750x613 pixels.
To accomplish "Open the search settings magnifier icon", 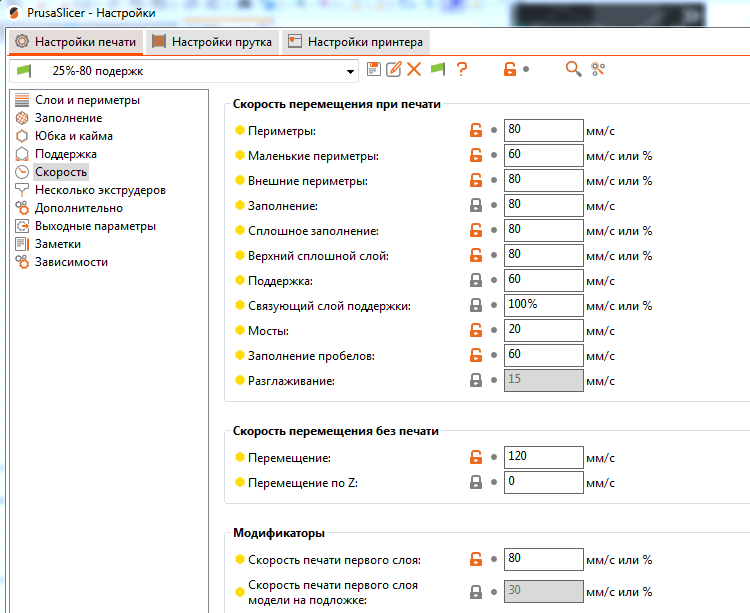I will tap(573, 69).
